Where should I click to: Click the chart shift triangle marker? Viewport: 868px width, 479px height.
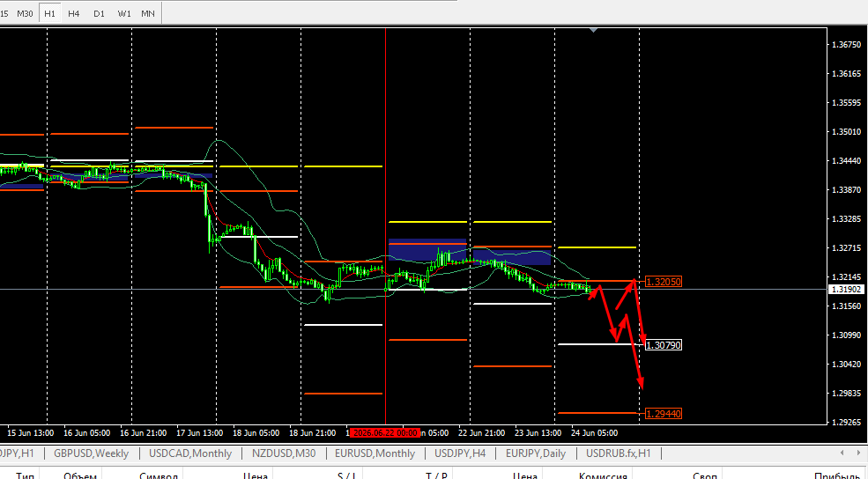(x=593, y=30)
